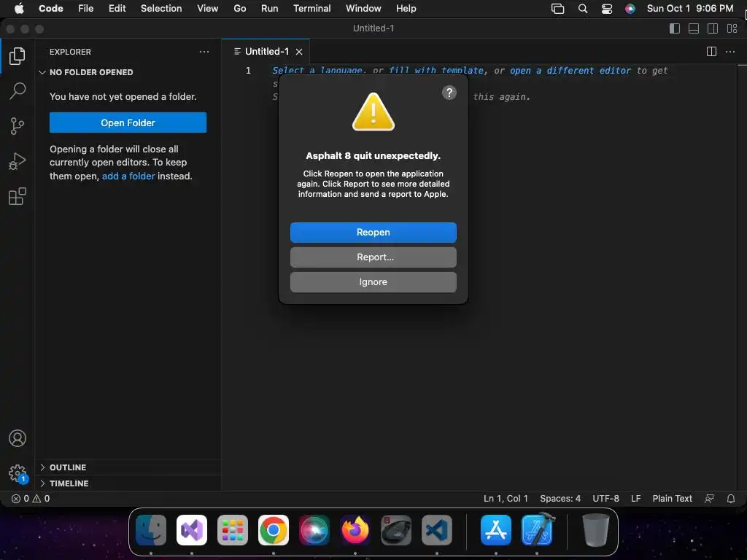Viewport: 747px width, 560px height.
Task: Open the Apple menu
Action: click(19, 9)
